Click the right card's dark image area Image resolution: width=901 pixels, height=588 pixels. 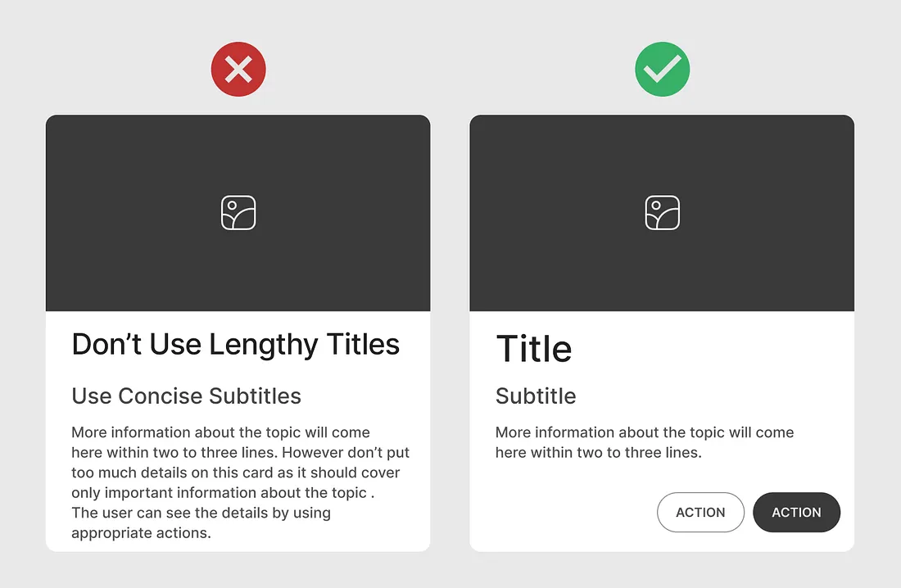[x=662, y=213]
